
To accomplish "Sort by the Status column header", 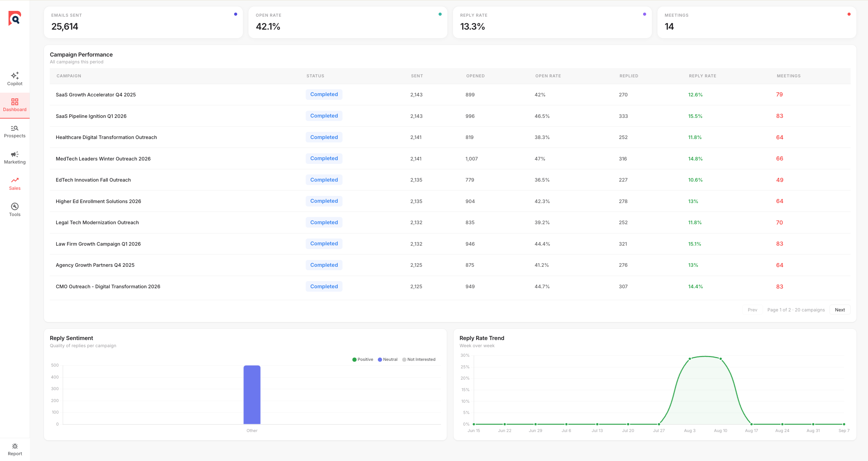I will click(x=315, y=76).
